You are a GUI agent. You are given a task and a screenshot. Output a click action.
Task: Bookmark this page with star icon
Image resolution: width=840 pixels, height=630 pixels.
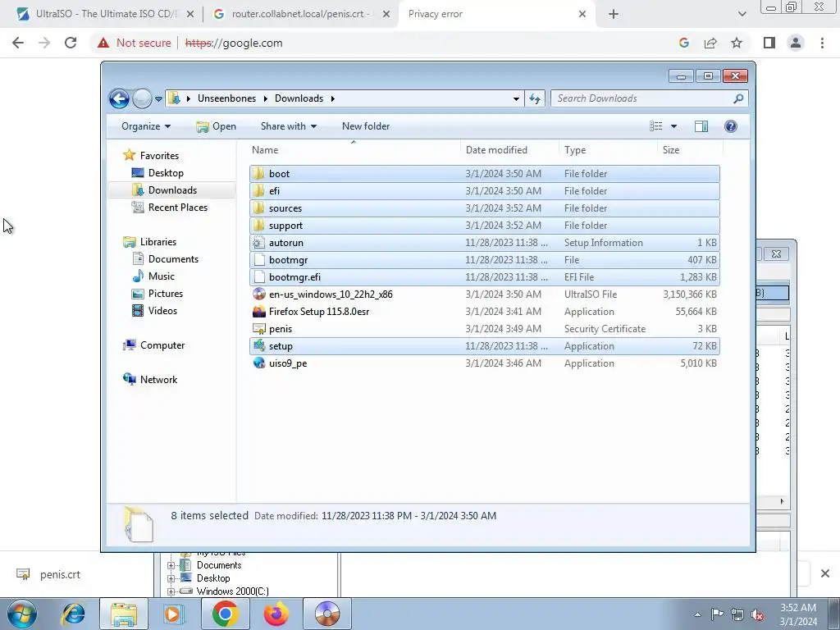(x=737, y=43)
